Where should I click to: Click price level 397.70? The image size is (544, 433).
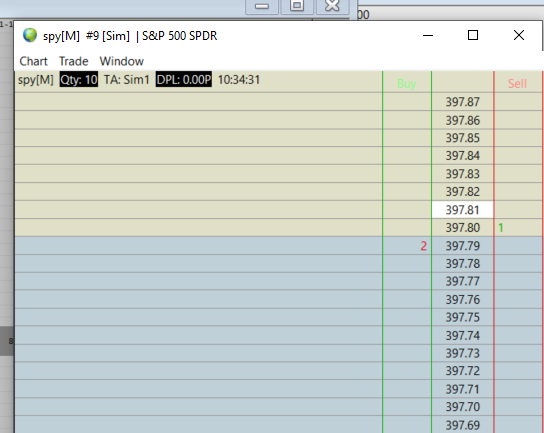click(x=462, y=407)
